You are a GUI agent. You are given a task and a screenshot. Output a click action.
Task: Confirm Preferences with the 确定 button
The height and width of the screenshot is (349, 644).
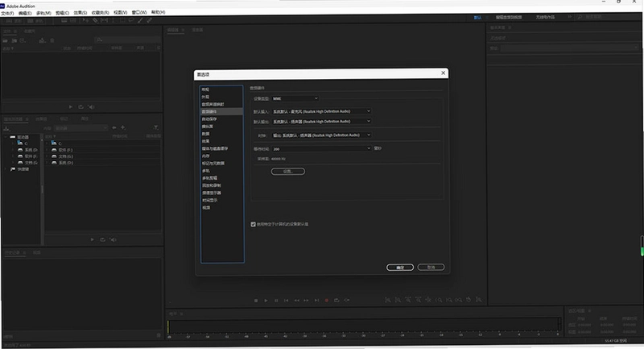point(400,268)
